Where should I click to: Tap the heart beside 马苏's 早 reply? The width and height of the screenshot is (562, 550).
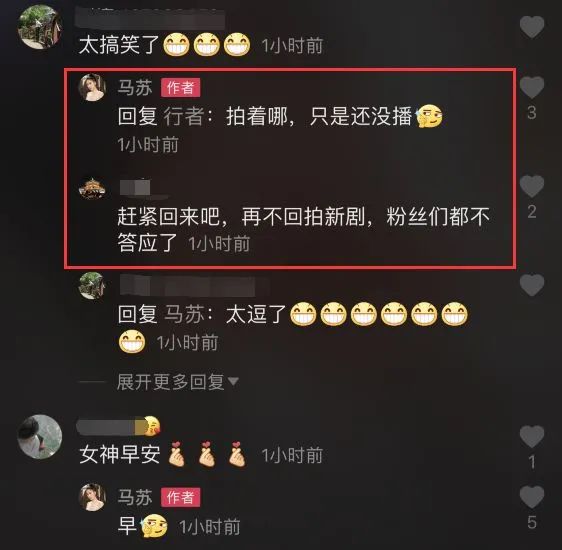[x=532, y=497]
